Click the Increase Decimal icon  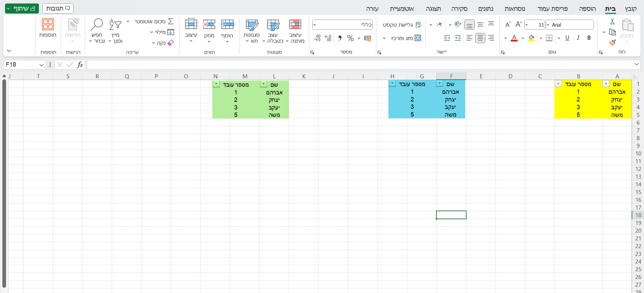[x=328, y=38]
